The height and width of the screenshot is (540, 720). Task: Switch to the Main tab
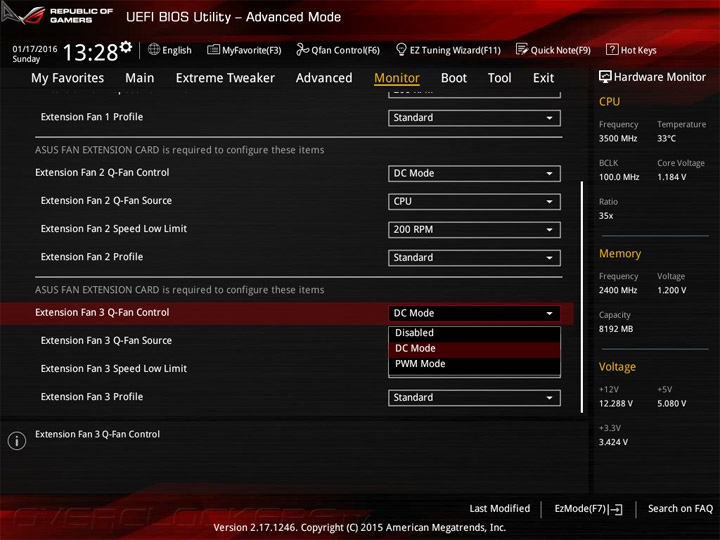click(140, 78)
